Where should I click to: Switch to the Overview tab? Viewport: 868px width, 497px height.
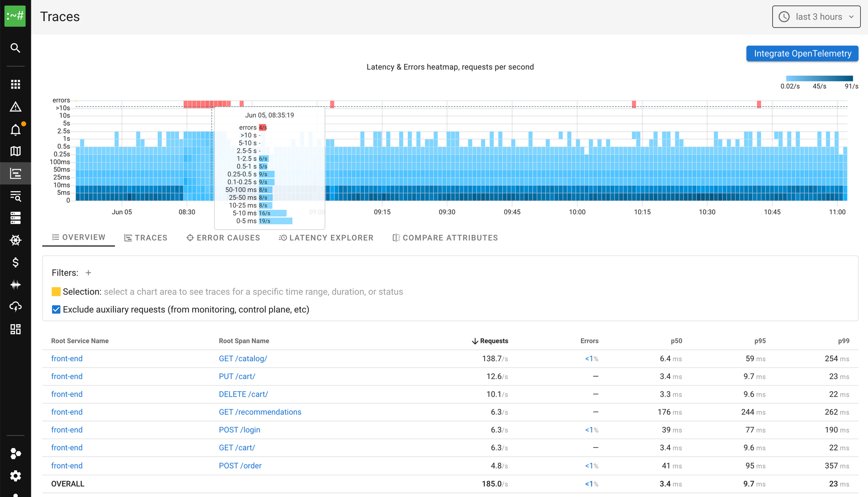coord(79,237)
